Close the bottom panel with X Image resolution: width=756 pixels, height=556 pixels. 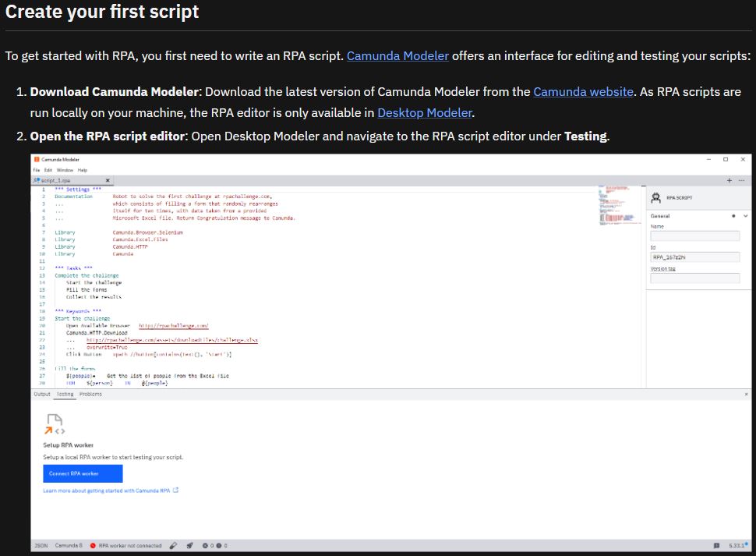[746, 395]
